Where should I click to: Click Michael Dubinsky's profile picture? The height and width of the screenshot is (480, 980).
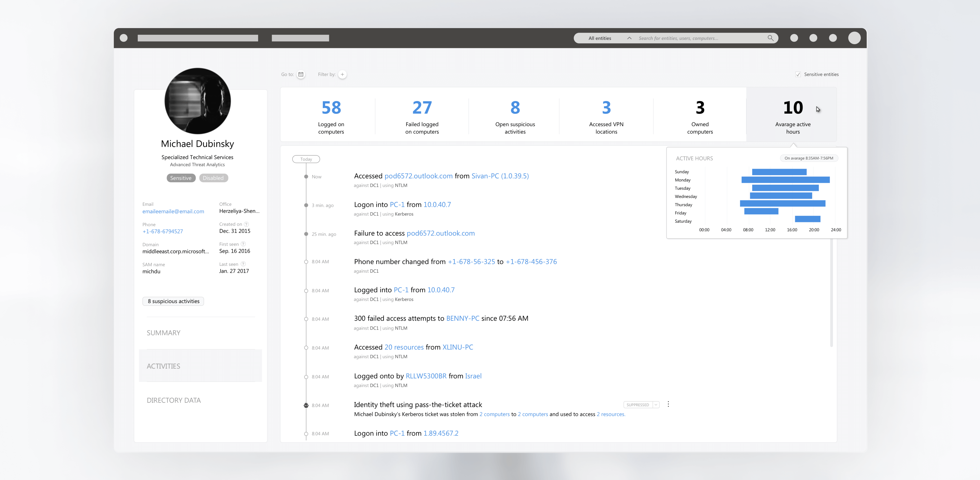[198, 101]
